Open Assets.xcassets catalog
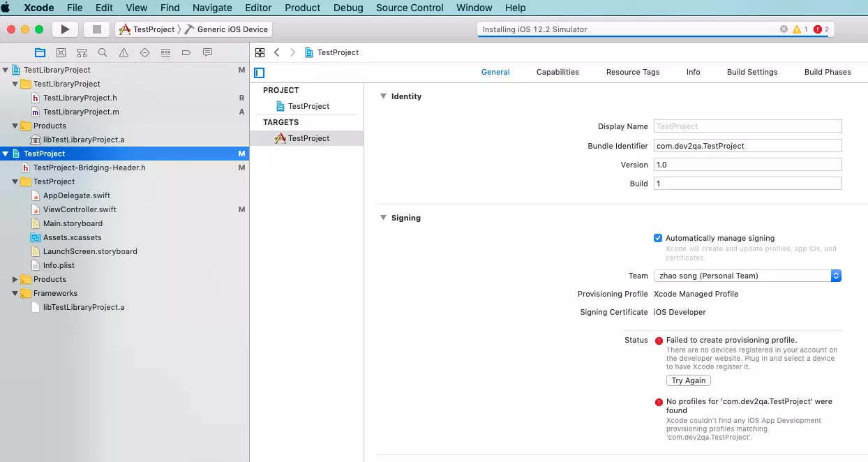Image resolution: width=868 pixels, height=462 pixels. pyautogui.click(x=72, y=237)
